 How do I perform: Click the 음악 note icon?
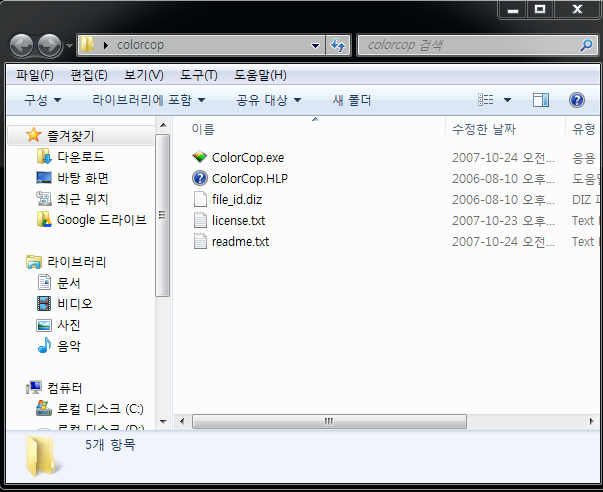click(44, 345)
